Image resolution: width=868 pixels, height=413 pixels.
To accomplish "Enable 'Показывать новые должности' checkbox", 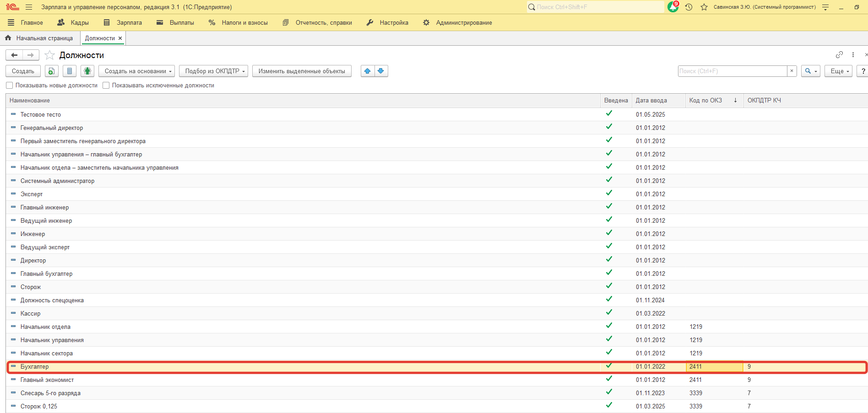I will [x=10, y=86].
